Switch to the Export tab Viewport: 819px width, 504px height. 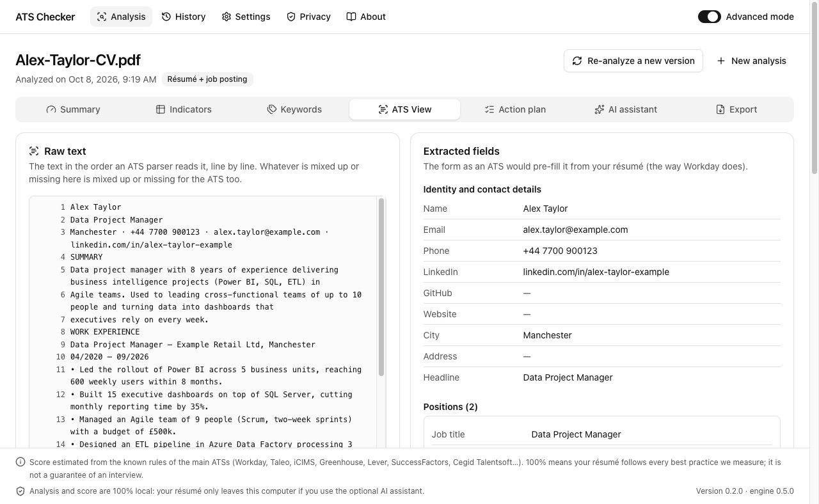point(736,109)
